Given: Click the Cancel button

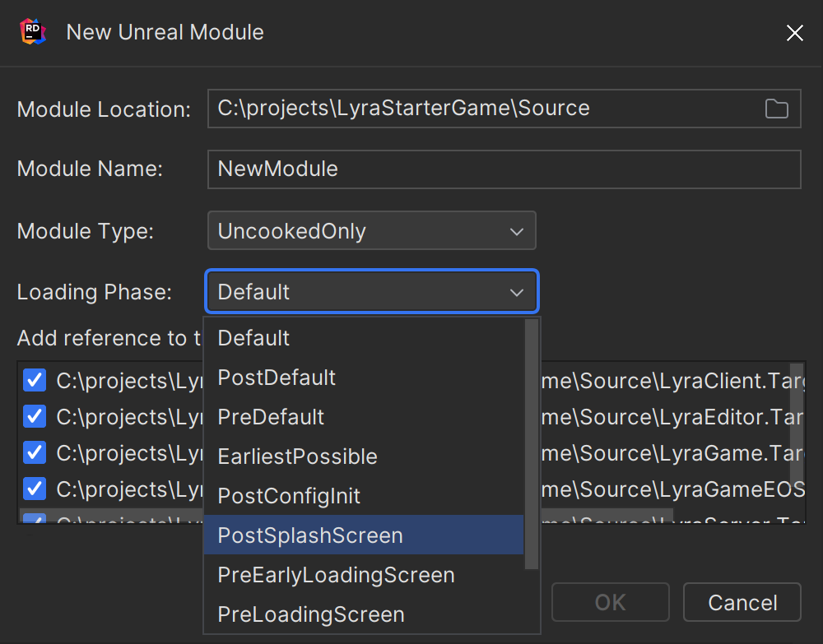Looking at the screenshot, I should (742, 602).
